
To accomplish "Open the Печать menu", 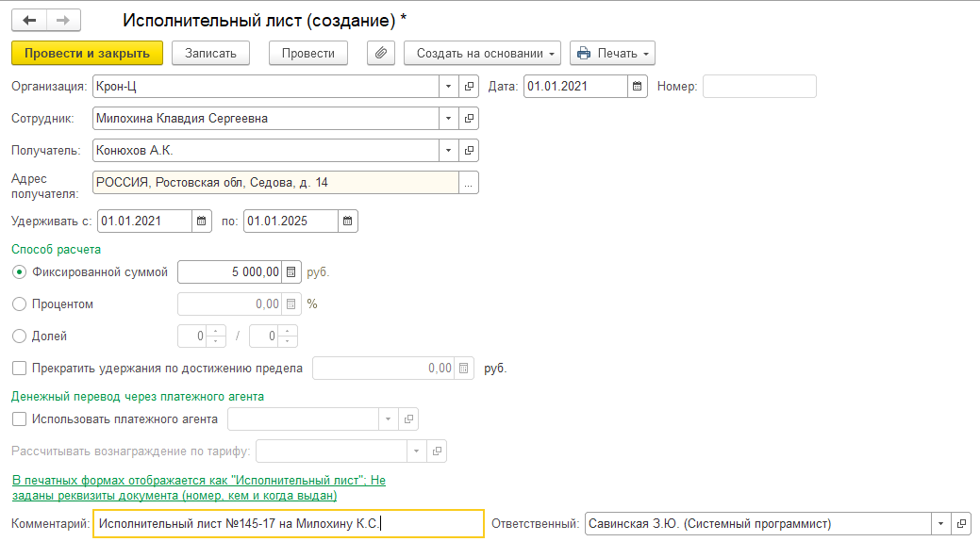I will click(612, 53).
